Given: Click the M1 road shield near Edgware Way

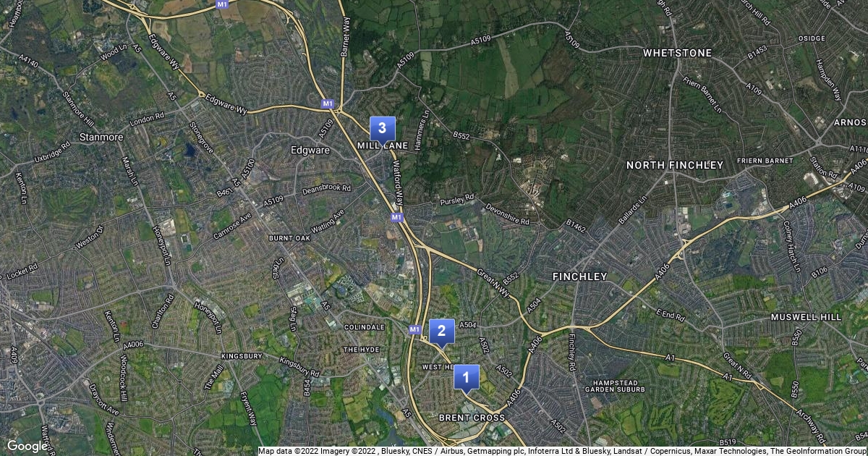Looking at the screenshot, I should coord(328,104).
